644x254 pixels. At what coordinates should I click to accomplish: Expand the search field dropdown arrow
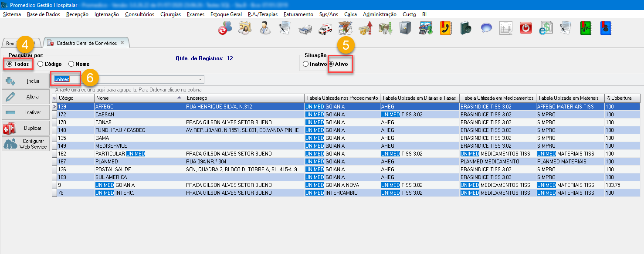point(200,80)
